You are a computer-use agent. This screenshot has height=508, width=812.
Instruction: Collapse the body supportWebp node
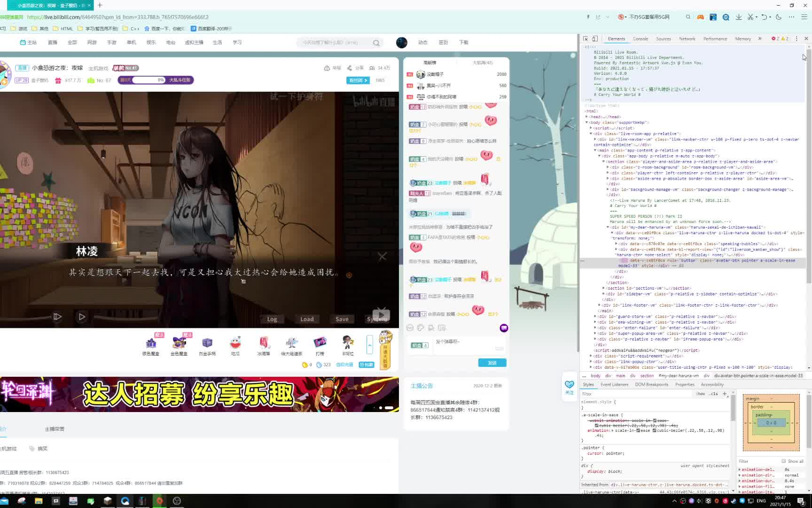586,122
